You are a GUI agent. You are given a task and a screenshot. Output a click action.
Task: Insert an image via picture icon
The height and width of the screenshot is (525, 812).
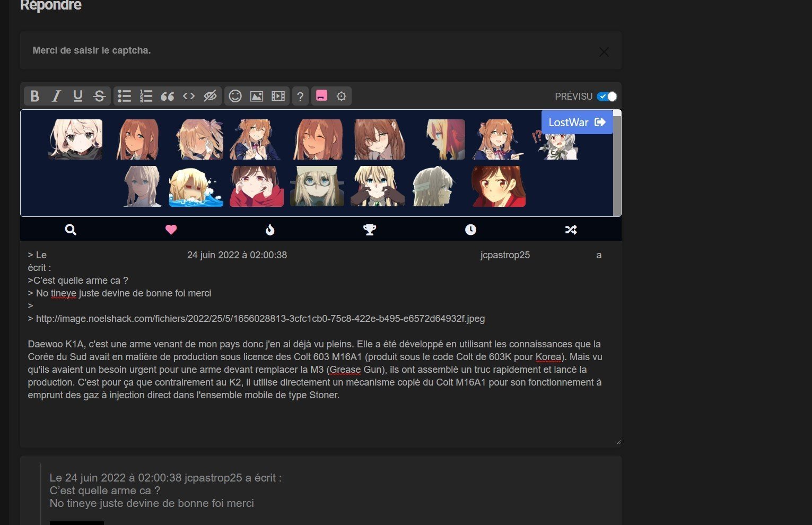[257, 96]
